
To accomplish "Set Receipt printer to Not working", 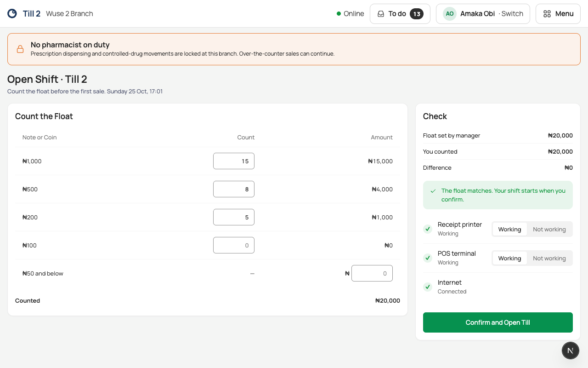I will (x=549, y=229).
